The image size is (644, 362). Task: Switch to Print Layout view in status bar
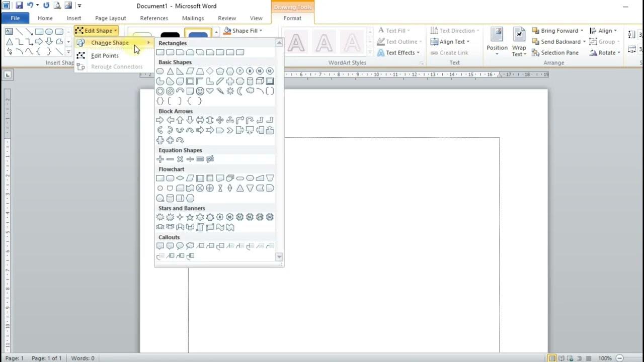coord(552,358)
